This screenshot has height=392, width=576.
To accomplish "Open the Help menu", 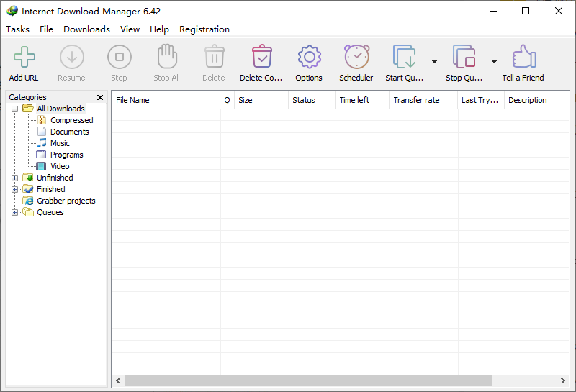I will click(159, 29).
